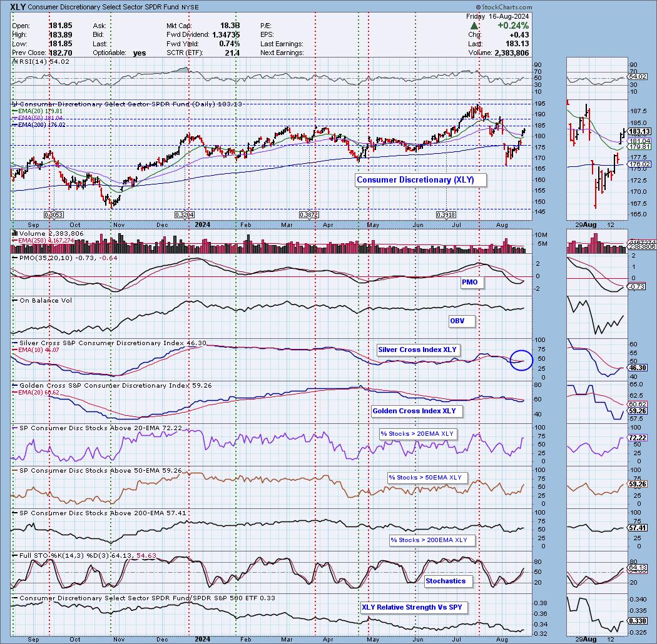Click the % Stocks > 200EMA XLY label
The image size is (657, 644).
(433, 541)
